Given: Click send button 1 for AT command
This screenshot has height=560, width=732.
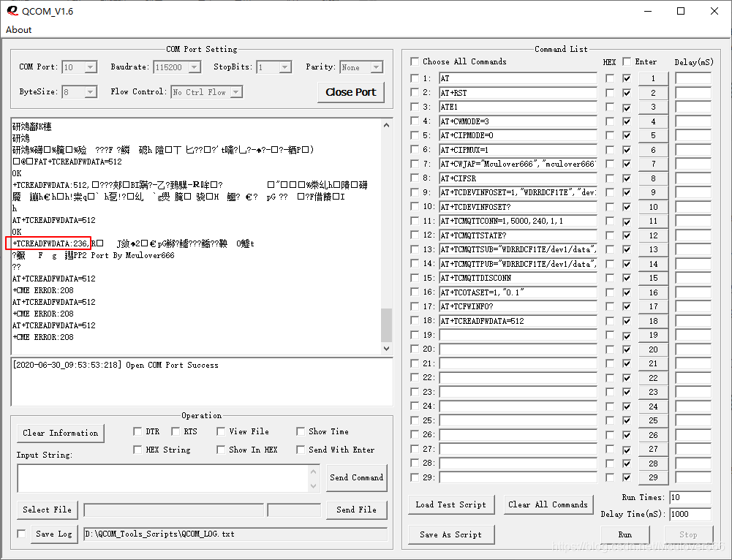Looking at the screenshot, I should pyautogui.click(x=653, y=78).
